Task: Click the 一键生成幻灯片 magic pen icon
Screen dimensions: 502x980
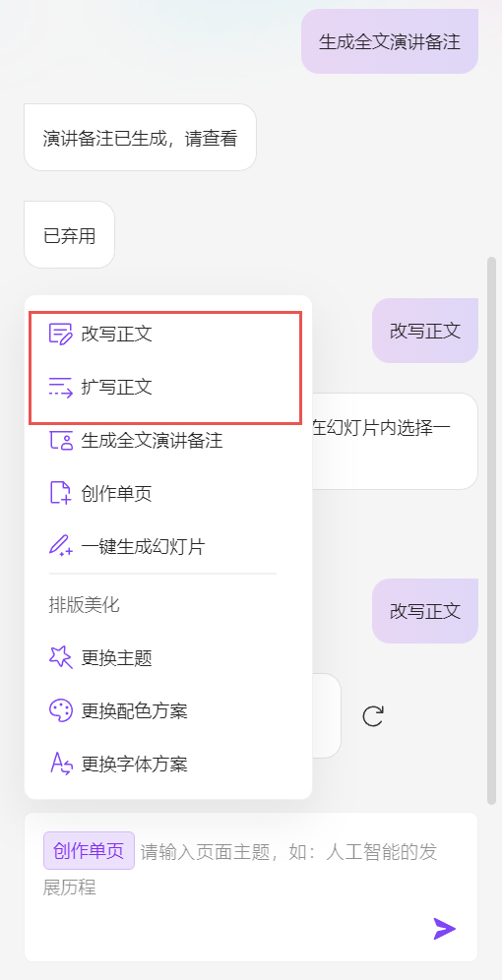Action: click(61, 547)
